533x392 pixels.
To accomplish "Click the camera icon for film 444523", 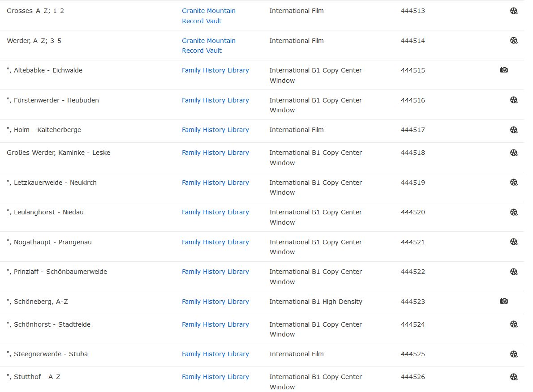I will [504, 302].
